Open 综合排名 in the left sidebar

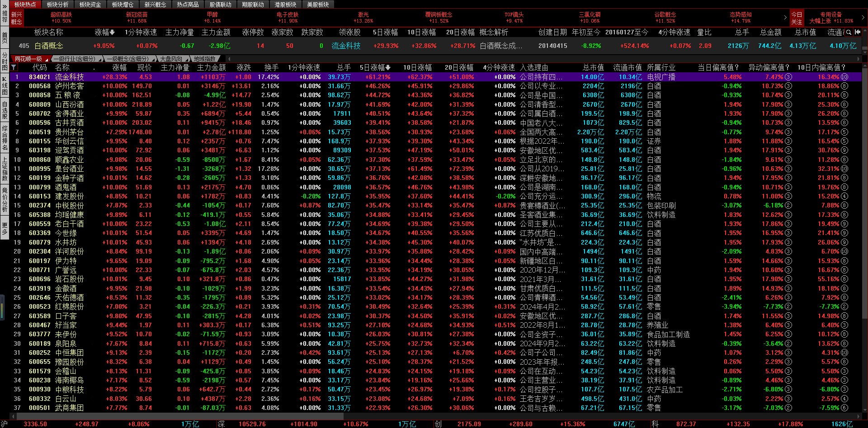point(5,138)
